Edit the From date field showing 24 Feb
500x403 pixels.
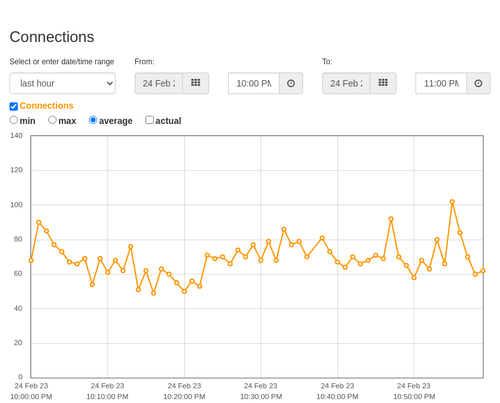(159, 83)
